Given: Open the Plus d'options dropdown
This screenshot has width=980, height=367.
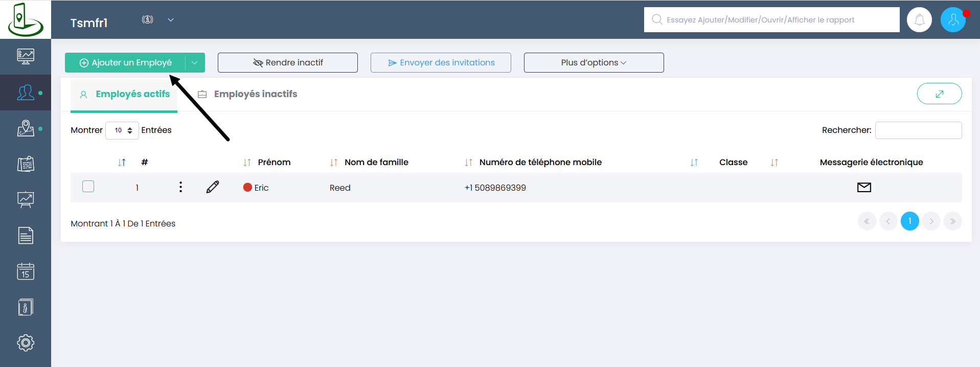Looking at the screenshot, I should (594, 62).
